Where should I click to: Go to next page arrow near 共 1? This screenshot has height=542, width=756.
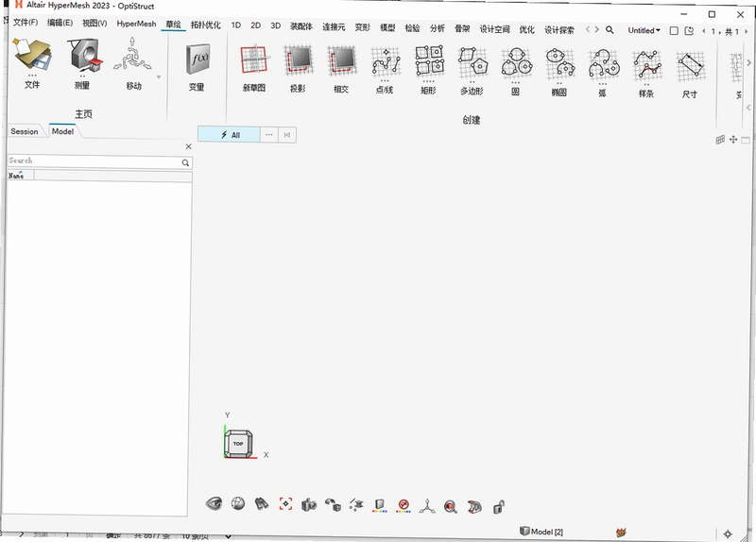click(x=747, y=31)
